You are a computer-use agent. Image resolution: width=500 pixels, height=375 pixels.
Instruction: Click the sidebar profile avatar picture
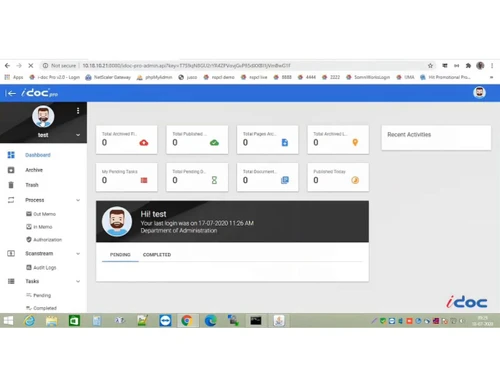click(43, 117)
